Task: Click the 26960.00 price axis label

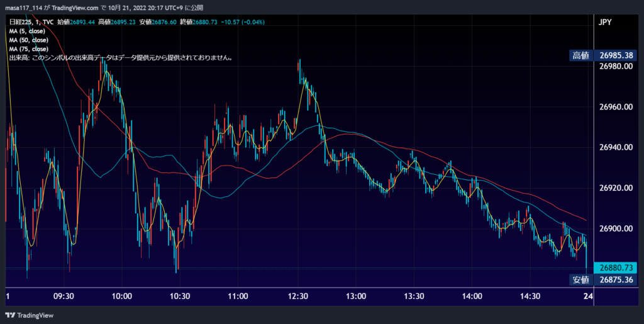Action: [x=615, y=107]
